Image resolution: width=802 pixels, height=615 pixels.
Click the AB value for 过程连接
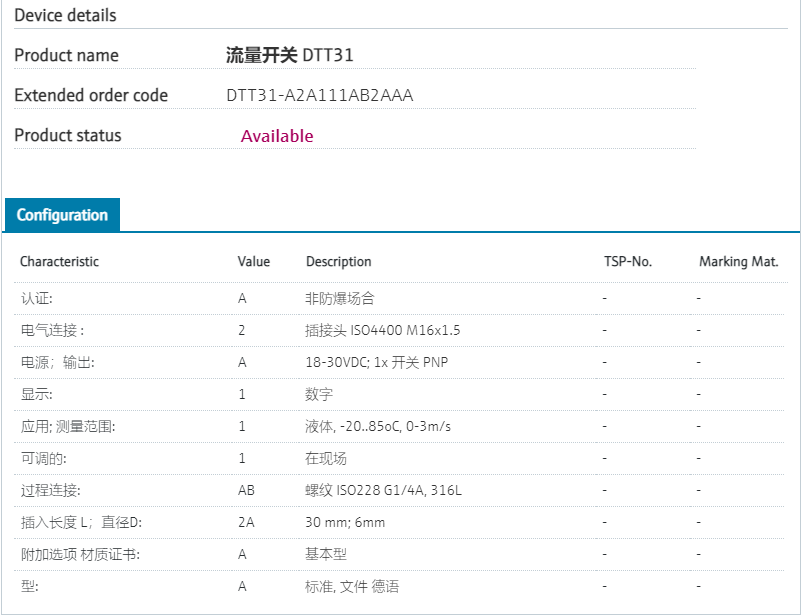(246, 490)
